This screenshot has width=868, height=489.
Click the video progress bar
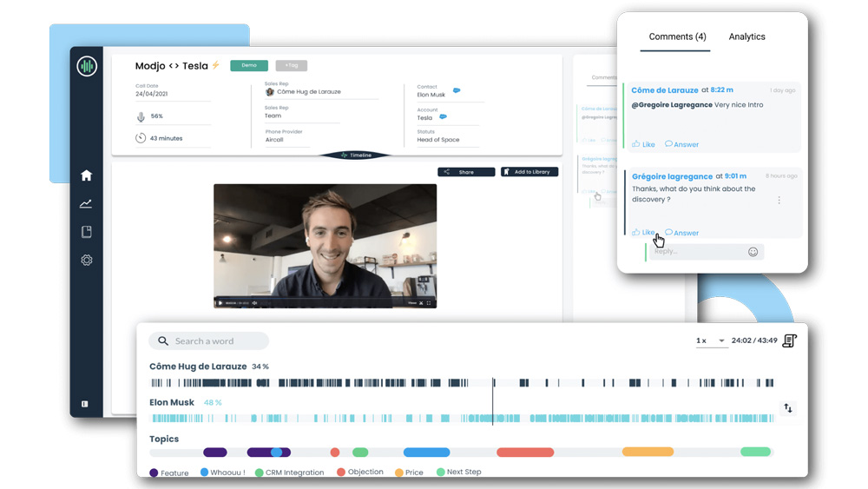325,299
